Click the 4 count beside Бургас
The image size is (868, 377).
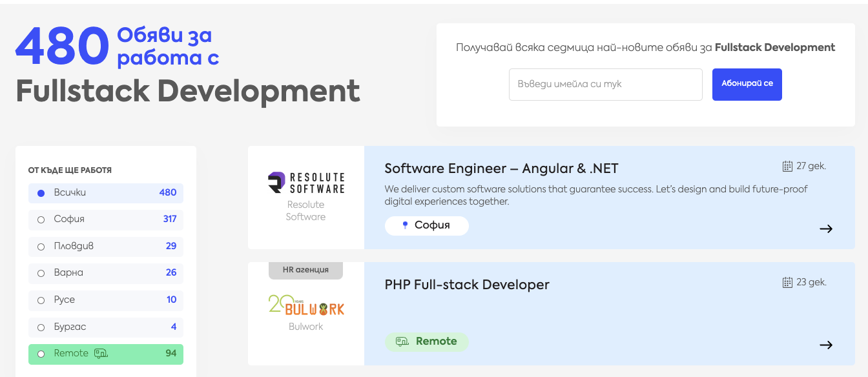click(174, 327)
